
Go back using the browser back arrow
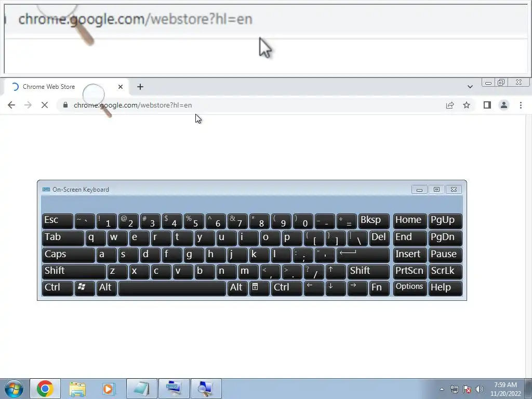coord(11,105)
